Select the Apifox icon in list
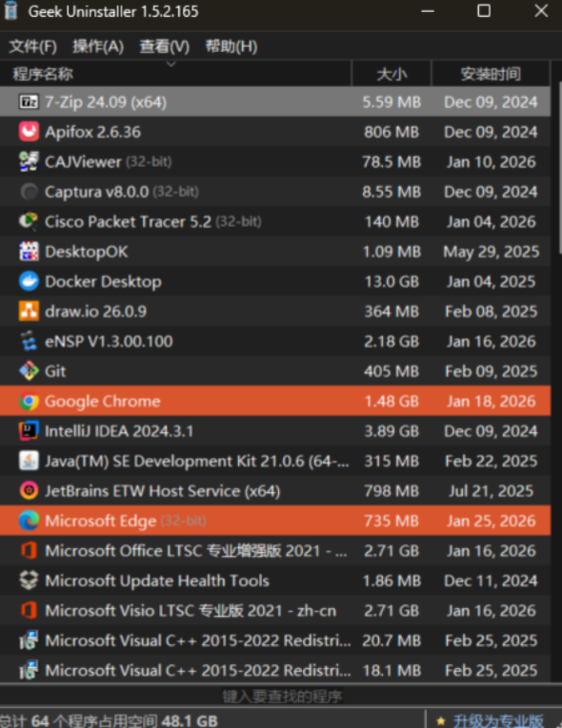The image size is (562, 728). click(29, 132)
